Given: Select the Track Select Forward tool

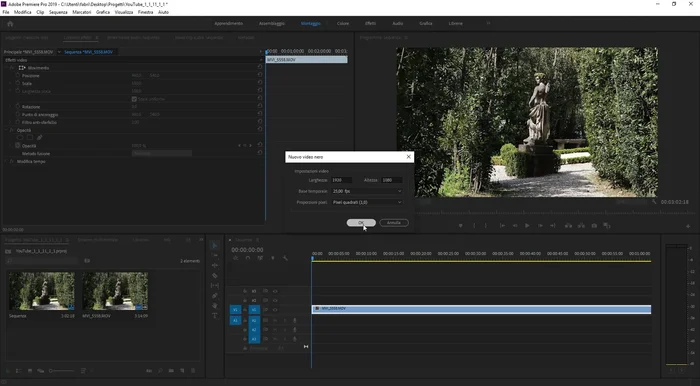Looking at the screenshot, I should pos(215,255).
